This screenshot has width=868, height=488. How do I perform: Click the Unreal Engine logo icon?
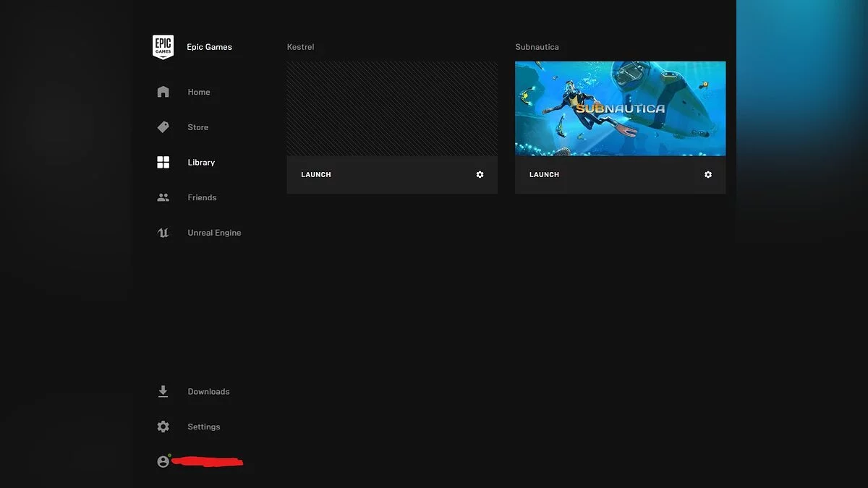point(163,233)
